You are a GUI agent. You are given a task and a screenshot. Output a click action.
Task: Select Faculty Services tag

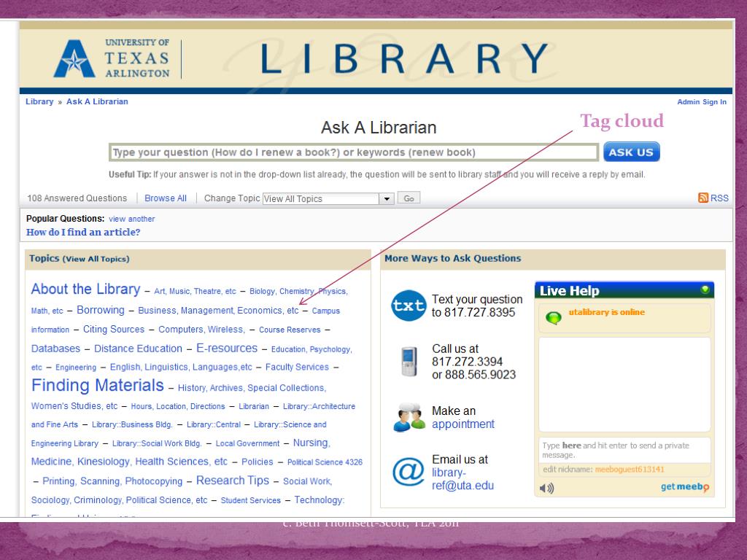click(x=298, y=367)
